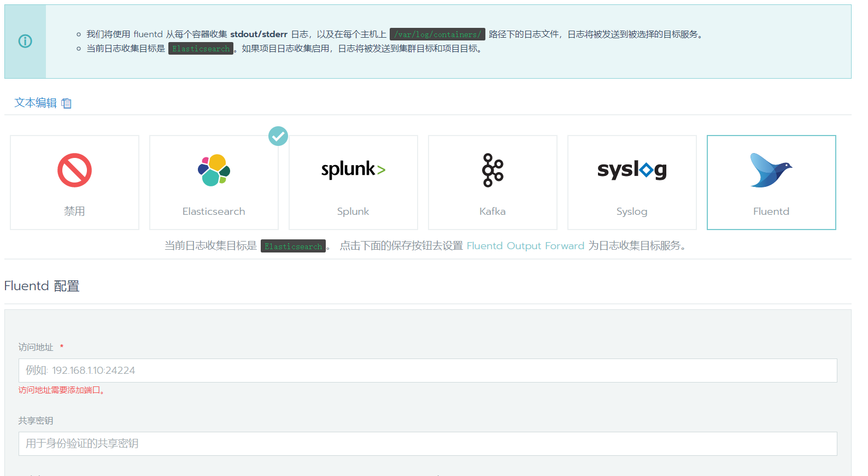Click Elasticsearch code tag in info banner
This screenshot has width=868, height=476.
pyautogui.click(x=201, y=49)
